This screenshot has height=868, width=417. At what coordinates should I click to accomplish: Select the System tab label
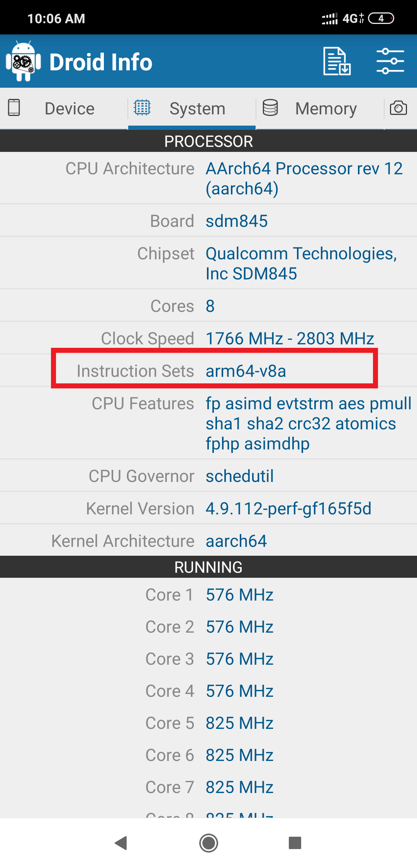(197, 109)
